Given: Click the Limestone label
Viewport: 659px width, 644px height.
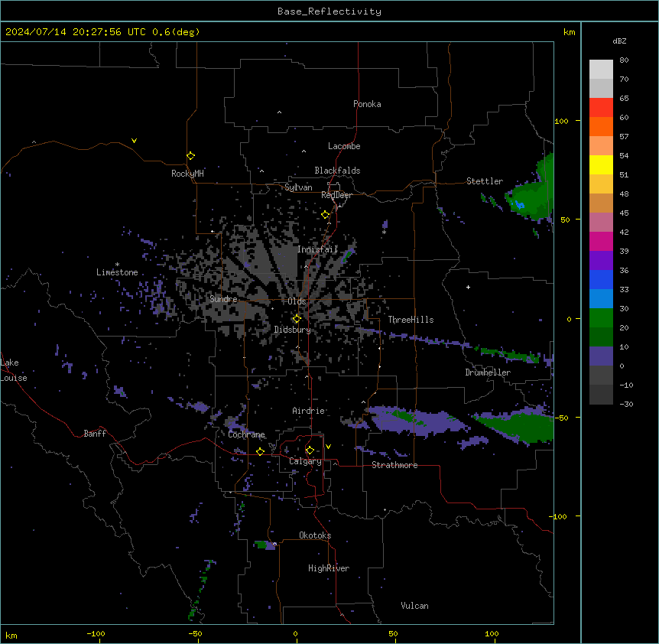Looking at the screenshot, I should click(x=117, y=272).
